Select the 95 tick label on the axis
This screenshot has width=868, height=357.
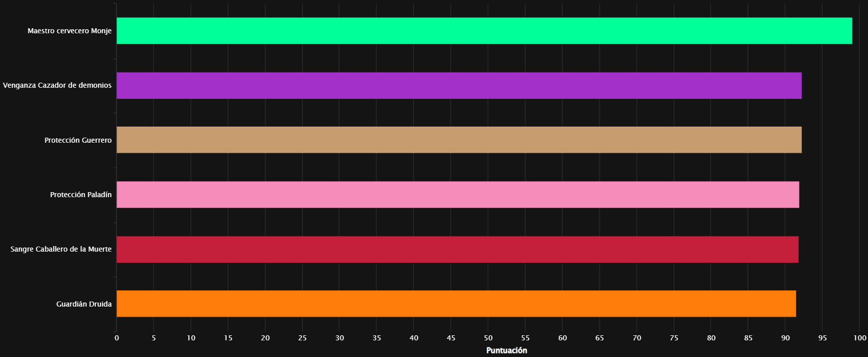(823, 338)
